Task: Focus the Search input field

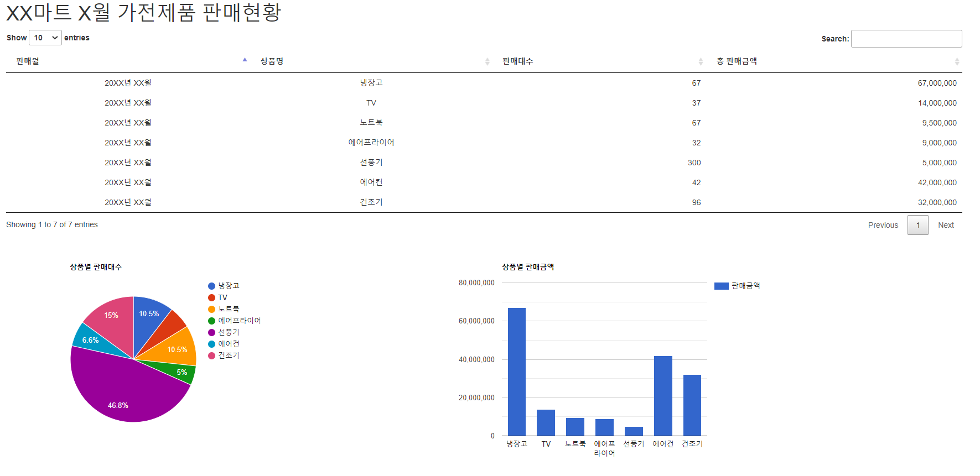Action: tap(906, 39)
